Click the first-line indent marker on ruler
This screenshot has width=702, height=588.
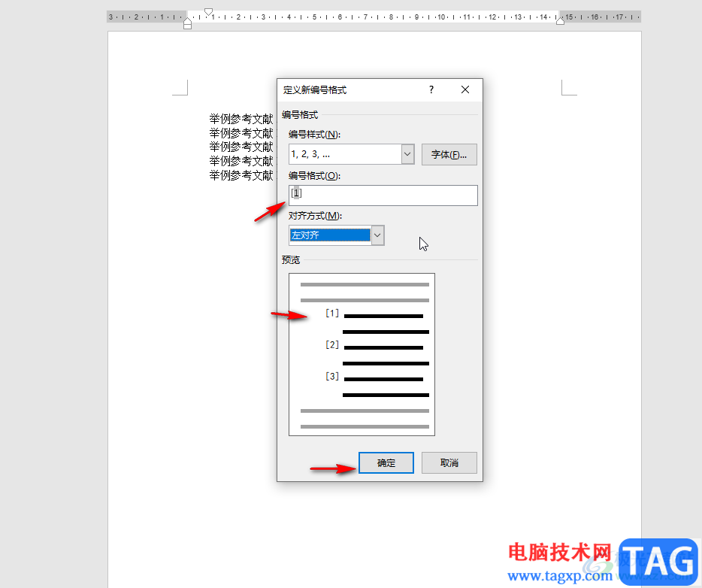pos(209,11)
